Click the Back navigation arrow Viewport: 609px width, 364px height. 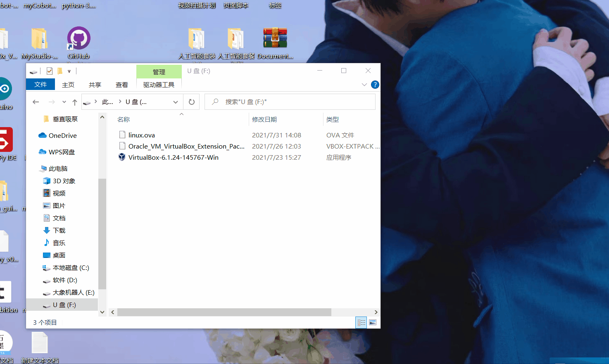tap(36, 102)
